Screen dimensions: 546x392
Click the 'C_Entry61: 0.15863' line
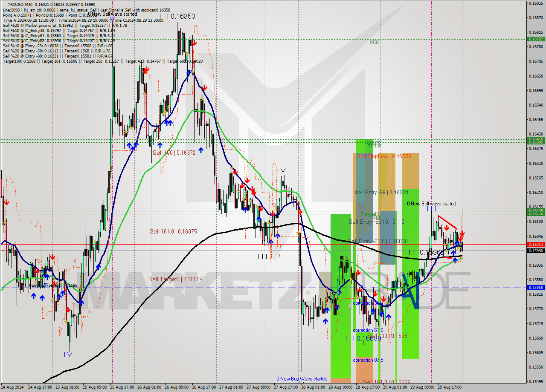click(x=59, y=35)
